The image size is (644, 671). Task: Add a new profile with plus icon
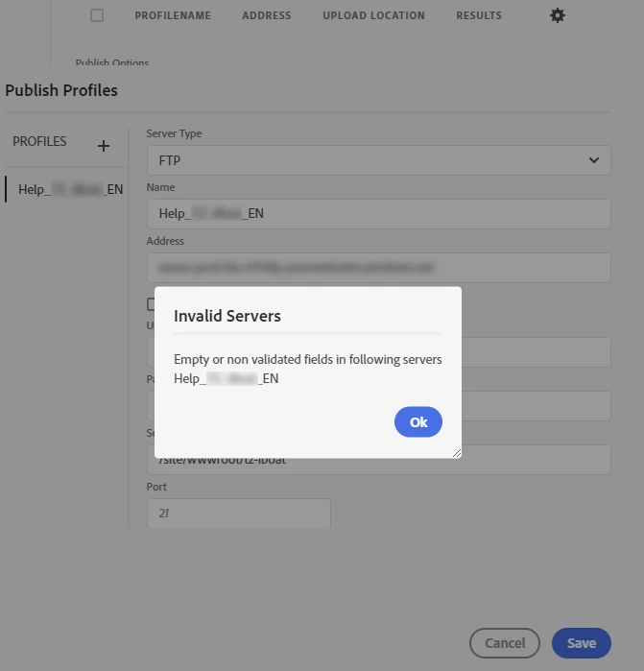click(103, 146)
